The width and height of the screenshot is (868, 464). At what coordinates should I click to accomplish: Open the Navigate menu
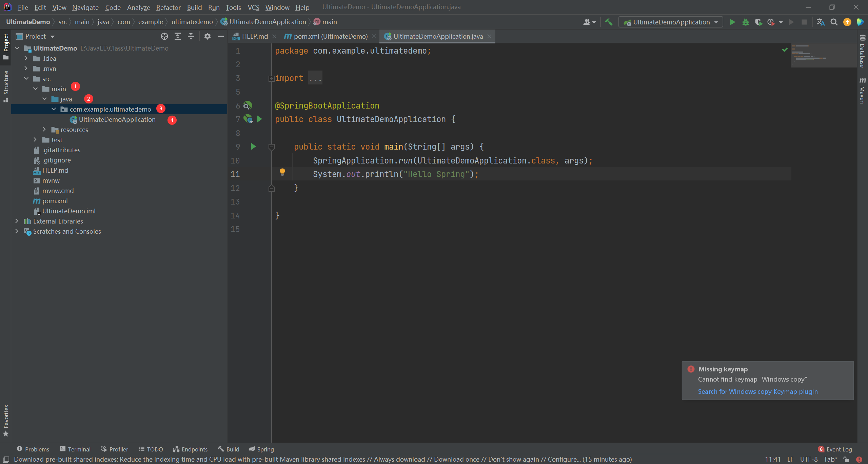[x=85, y=7]
